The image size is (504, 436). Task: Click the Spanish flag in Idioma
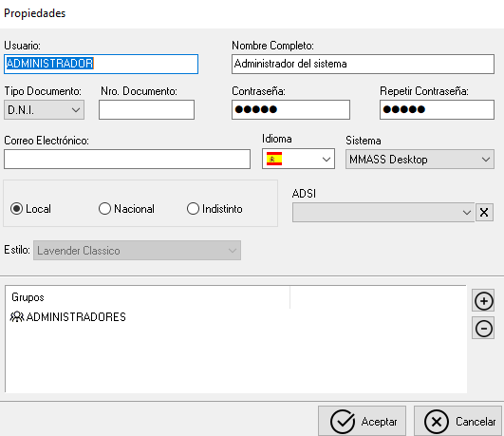click(274, 159)
